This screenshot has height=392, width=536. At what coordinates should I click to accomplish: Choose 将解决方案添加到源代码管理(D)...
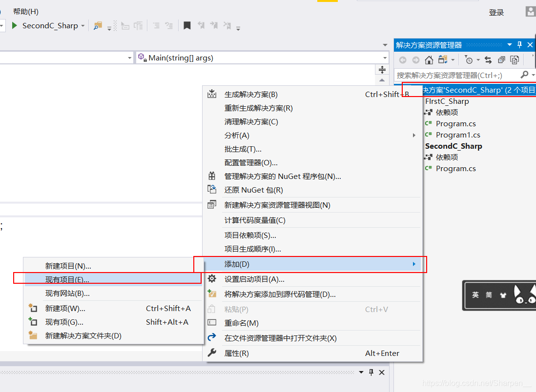[313, 294]
